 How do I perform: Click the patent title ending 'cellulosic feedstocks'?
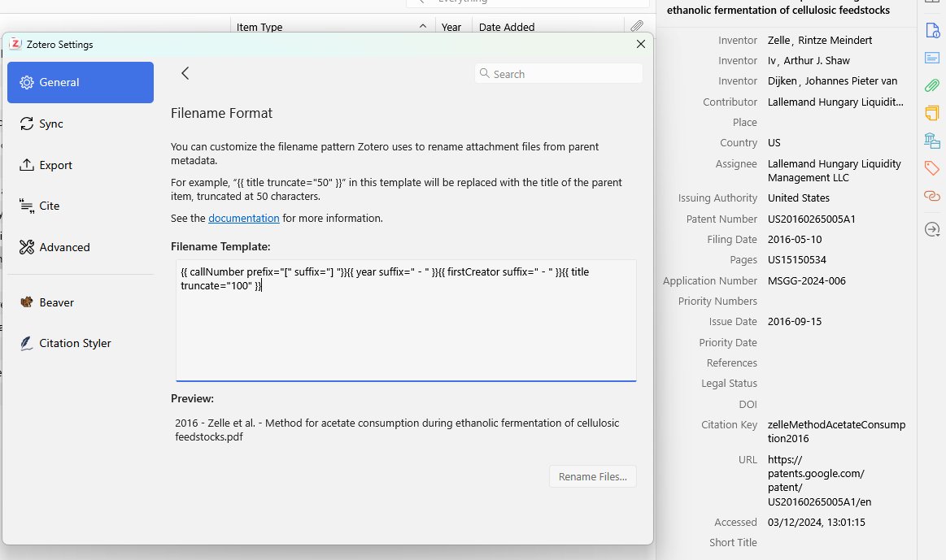778,11
